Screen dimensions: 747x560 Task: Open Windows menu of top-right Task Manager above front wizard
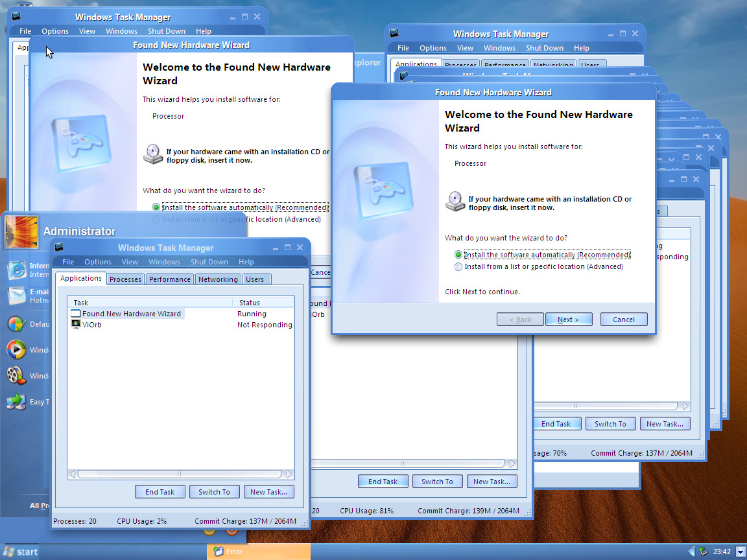499,48
